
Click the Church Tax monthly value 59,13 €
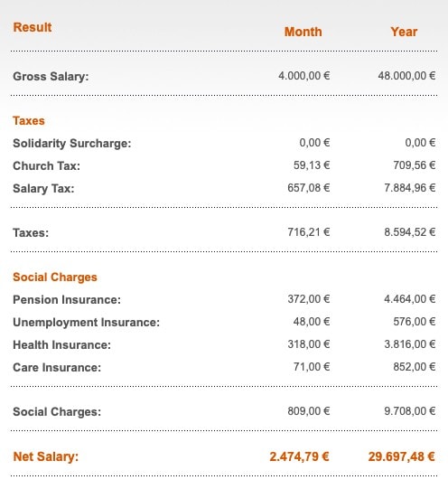(x=312, y=165)
